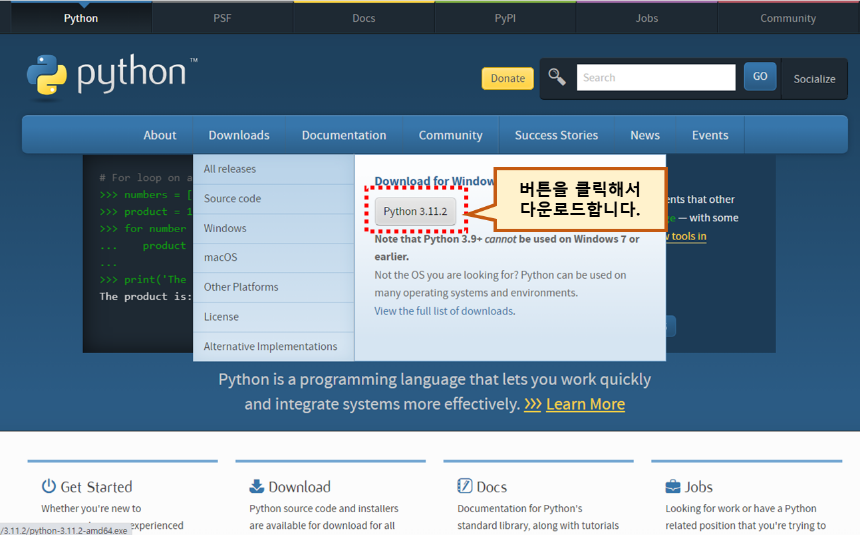Select License menu entry
Screen dimensions: 860x535
click(274, 317)
